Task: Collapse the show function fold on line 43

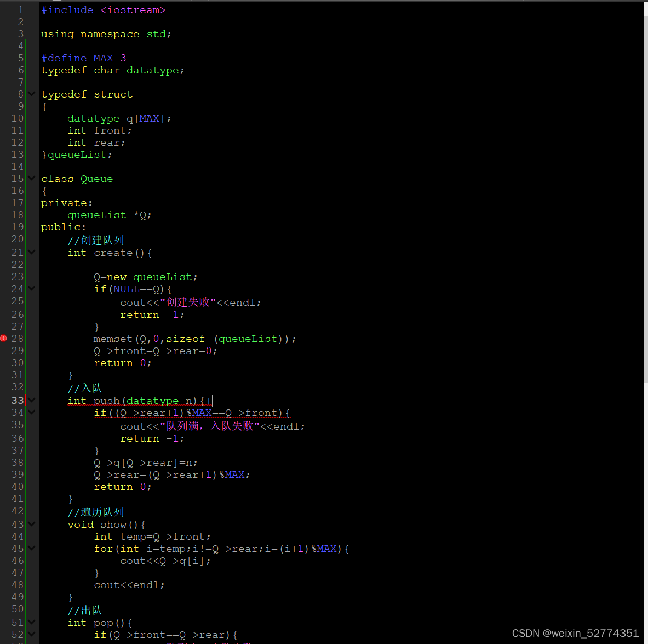Action: (x=31, y=524)
